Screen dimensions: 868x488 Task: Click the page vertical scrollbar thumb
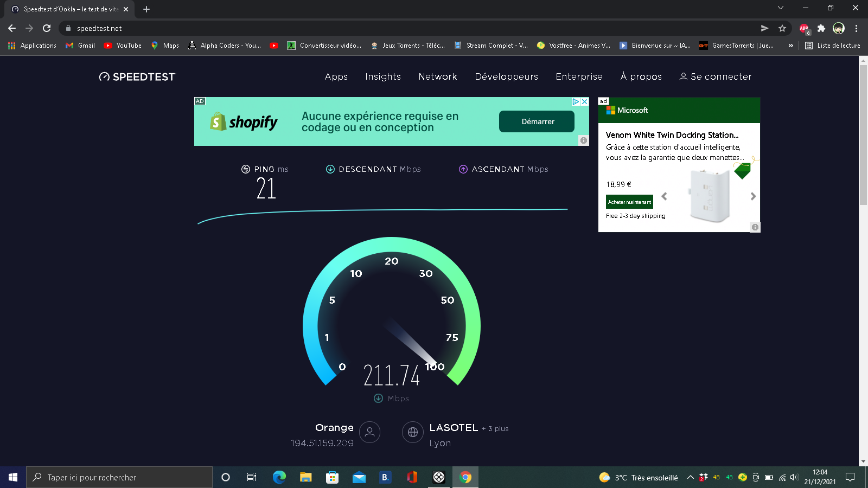pyautogui.click(x=863, y=134)
